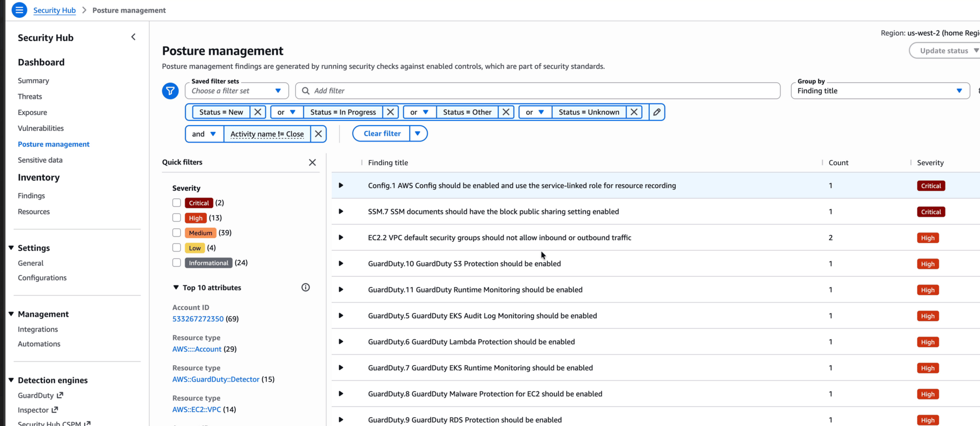Open Resources under Inventory
Viewport: 980px width, 426px height.
[x=34, y=211]
